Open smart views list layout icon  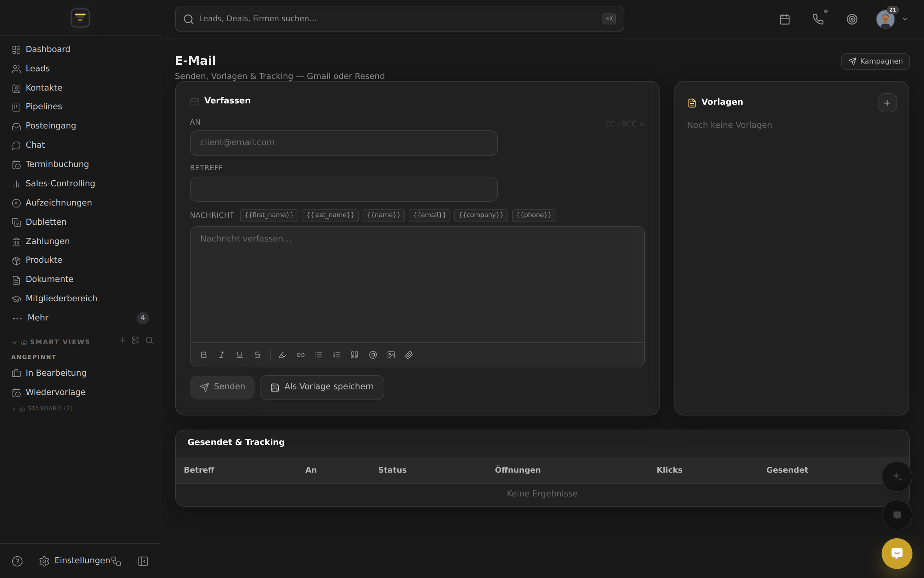pyautogui.click(x=136, y=340)
